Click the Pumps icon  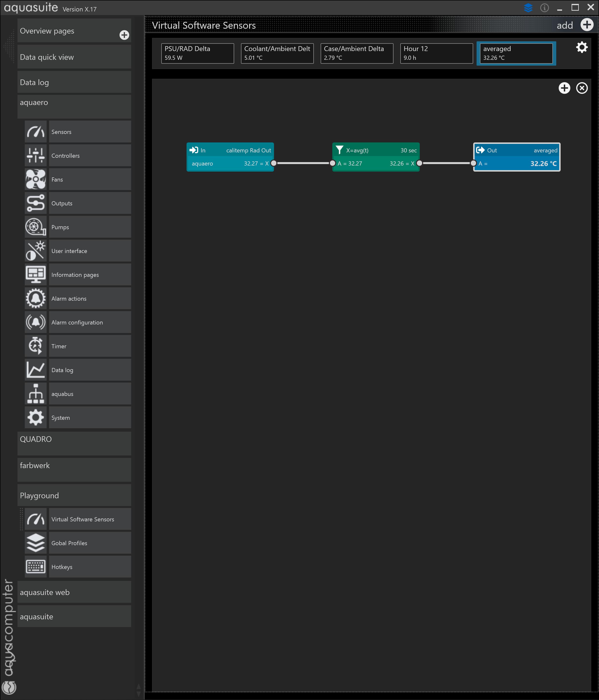[x=35, y=227]
